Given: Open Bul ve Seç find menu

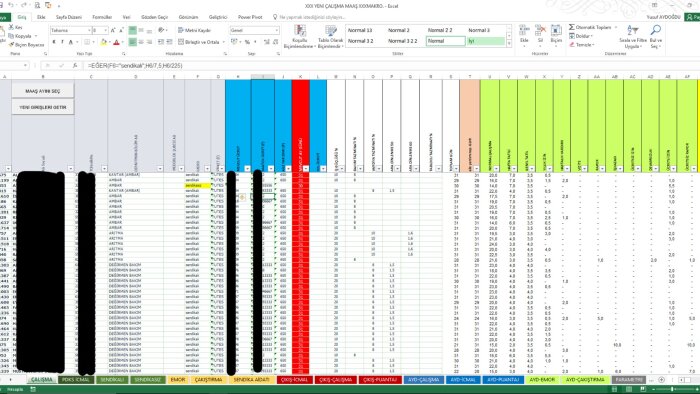Looking at the screenshot, I should [x=655, y=37].
